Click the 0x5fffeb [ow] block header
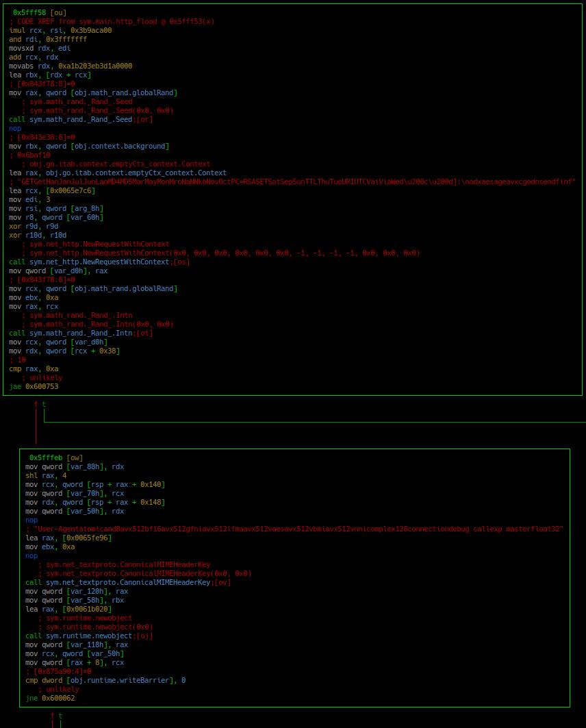The image size is (586, 728). (x=56, y=458)
